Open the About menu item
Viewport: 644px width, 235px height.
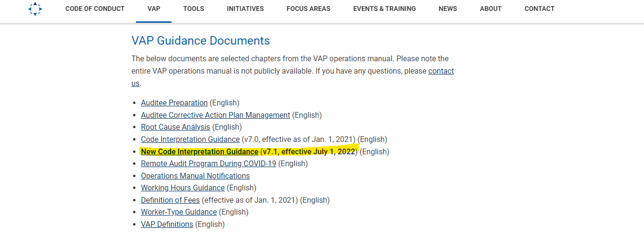tap(491, 9)
